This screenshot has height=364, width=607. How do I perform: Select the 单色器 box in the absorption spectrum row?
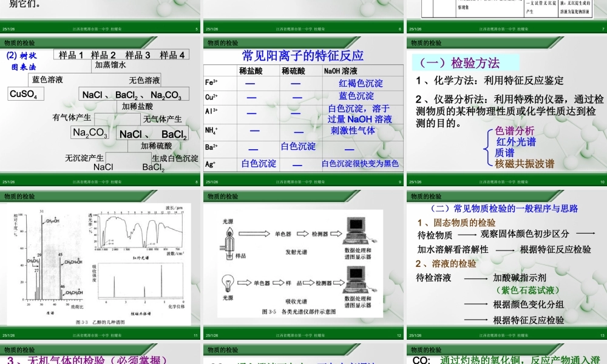[x=262, y=281]
